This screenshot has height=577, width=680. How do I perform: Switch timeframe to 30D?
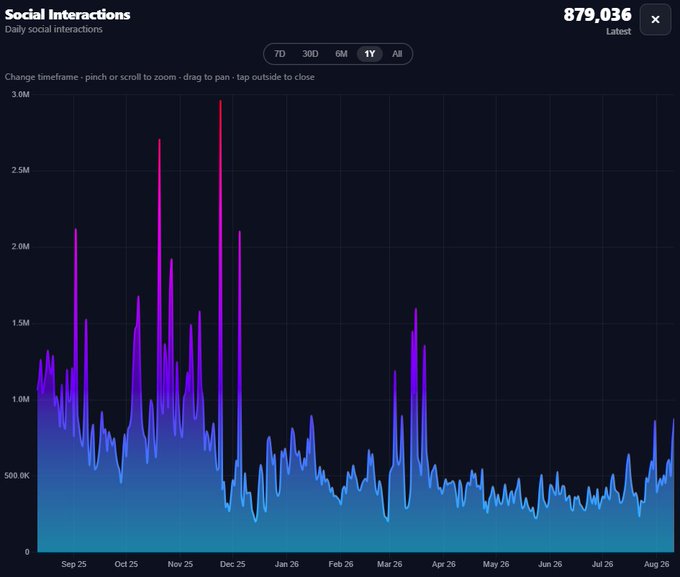[310, 54]
